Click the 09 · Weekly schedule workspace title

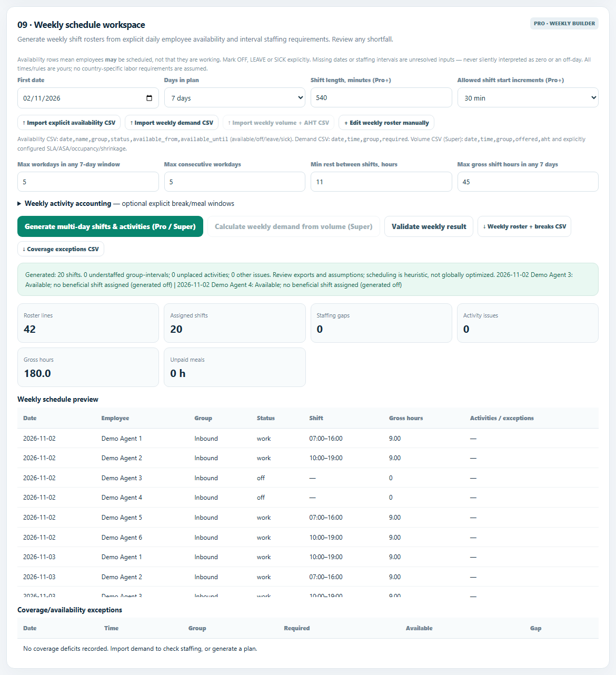pyautogui.click(x=81, y=25)
